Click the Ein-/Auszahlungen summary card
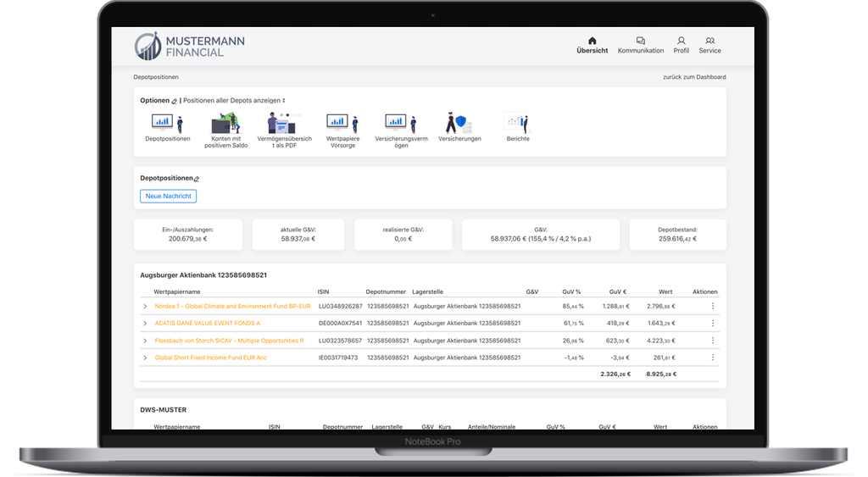868x477 pixels. coord(187,235)
